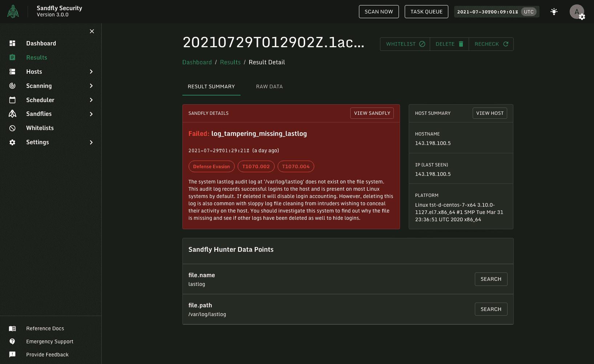Click the Emergency Support question icon
Screen dimensions: 594x364
[12, 341]
